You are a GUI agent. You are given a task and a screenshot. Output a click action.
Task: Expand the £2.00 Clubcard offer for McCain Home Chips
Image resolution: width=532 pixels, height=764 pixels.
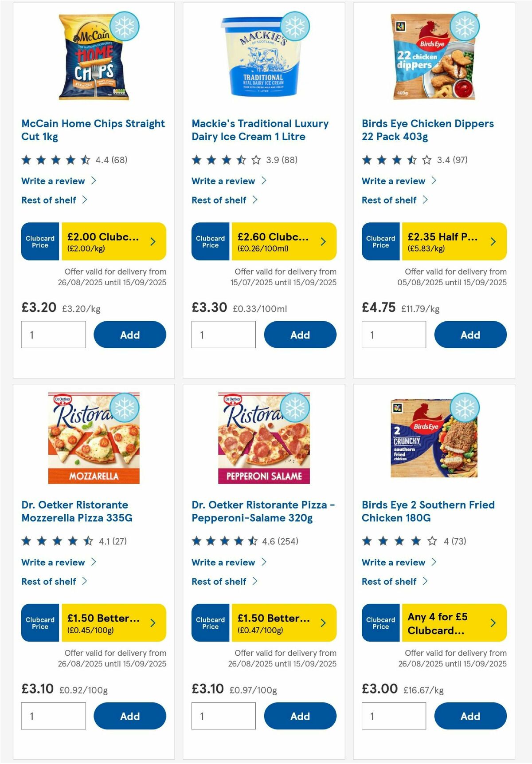click(x=153, y=241)
